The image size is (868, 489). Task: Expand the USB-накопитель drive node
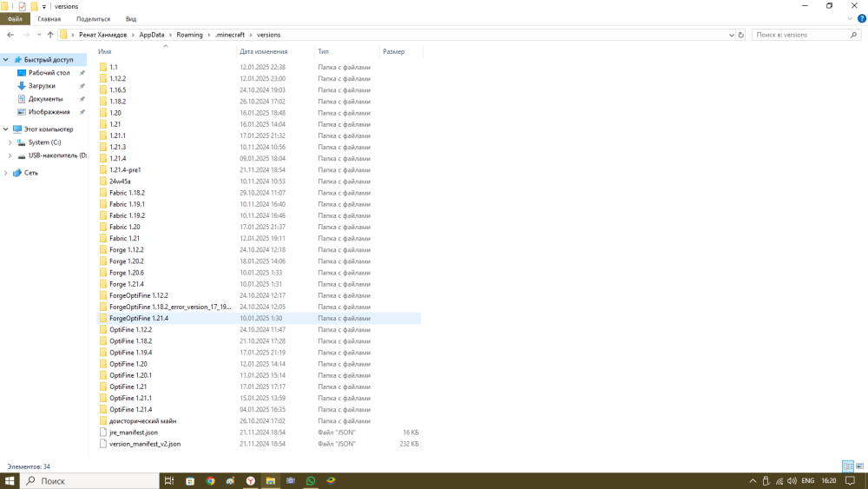pos(10,155)
